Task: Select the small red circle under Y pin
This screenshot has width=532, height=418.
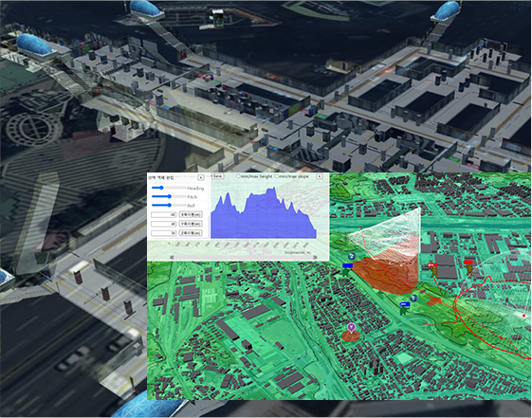Action: click(x=351, y=336)
